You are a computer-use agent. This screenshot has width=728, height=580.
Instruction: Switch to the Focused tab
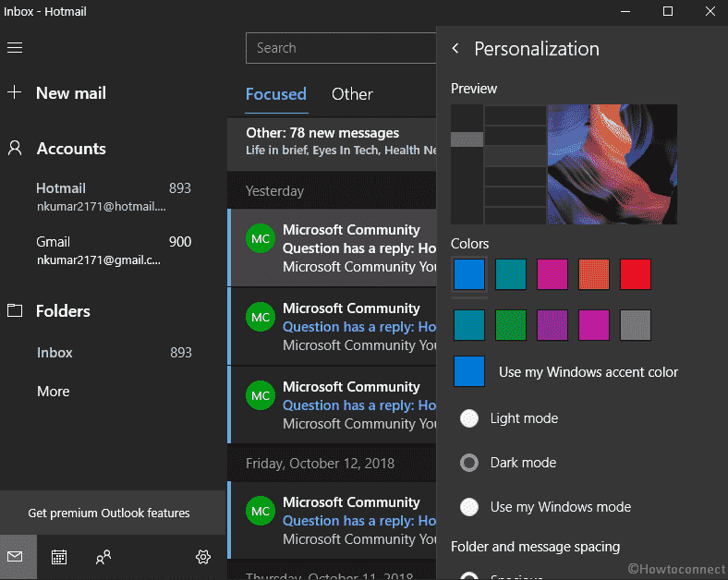276,94
